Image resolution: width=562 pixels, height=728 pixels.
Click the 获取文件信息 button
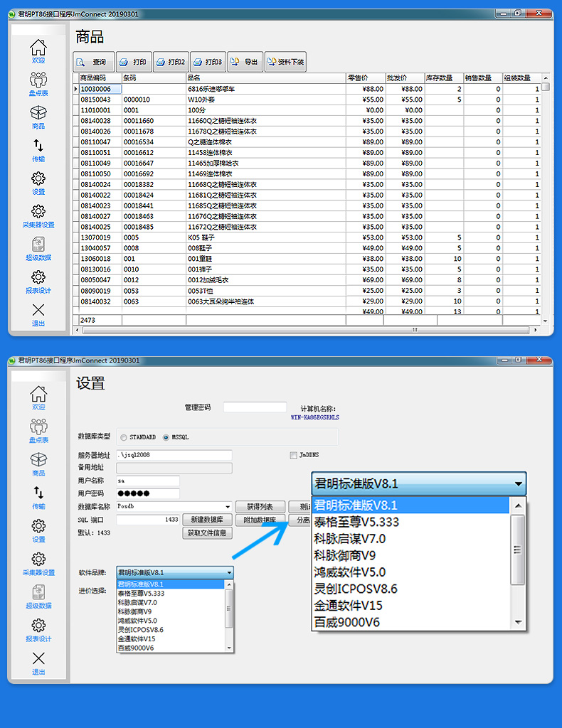tap(207, 533)
